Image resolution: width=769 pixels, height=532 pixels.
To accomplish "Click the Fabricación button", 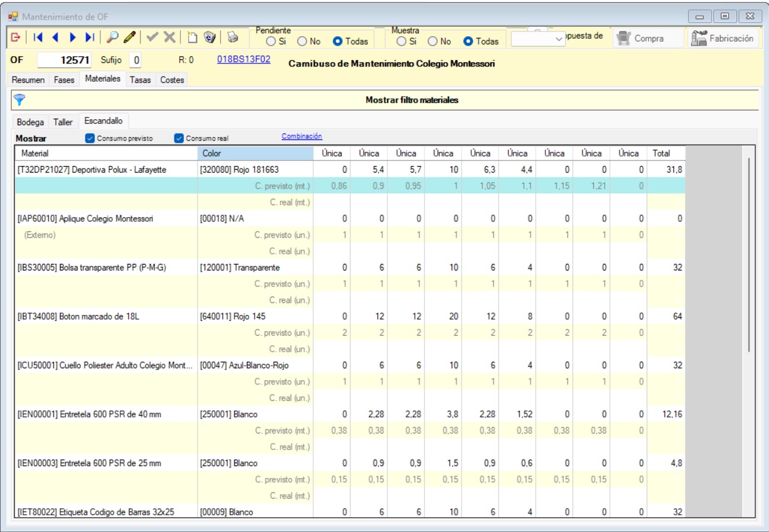I will point(723,38).
